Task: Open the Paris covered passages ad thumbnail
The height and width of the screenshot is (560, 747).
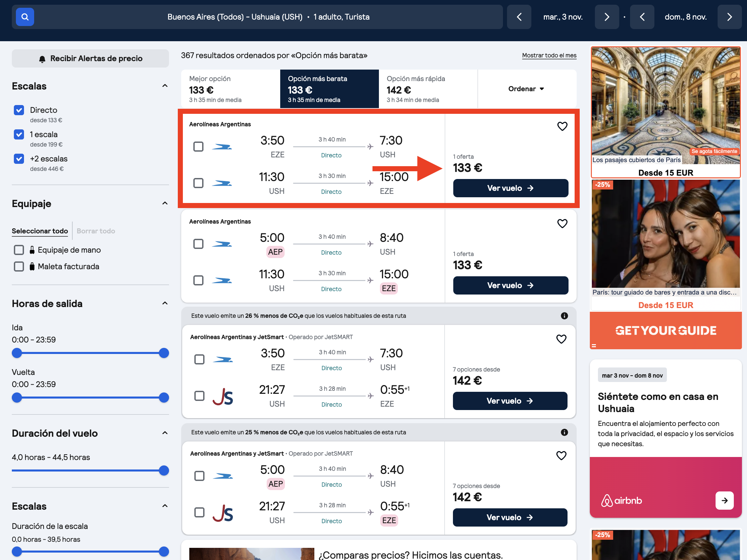Action: click(666, 106)
